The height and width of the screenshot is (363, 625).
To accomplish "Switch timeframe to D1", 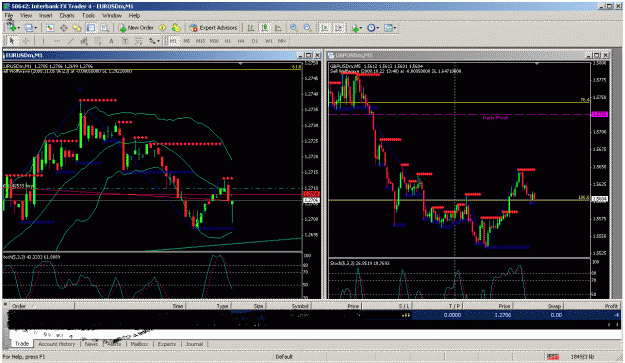I will pos(255,41).
